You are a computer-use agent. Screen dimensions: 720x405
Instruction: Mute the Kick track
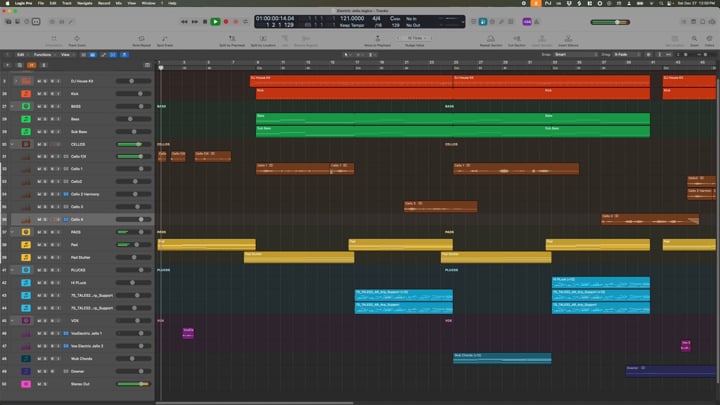point(39,93)
